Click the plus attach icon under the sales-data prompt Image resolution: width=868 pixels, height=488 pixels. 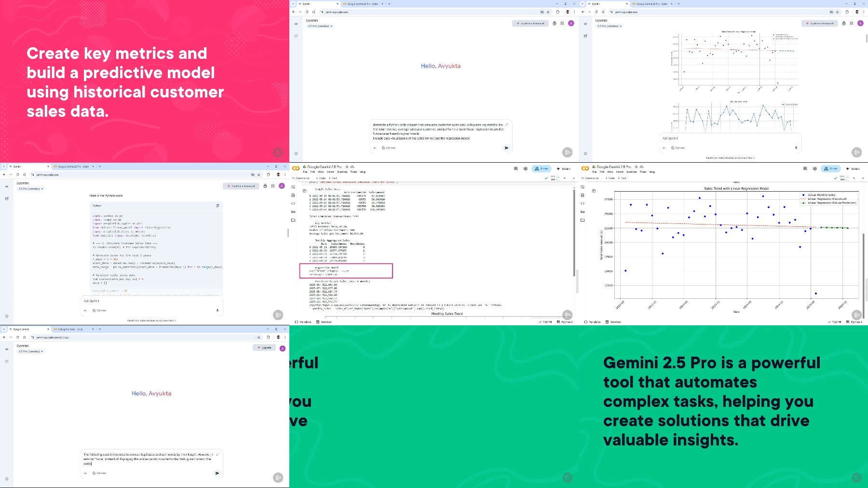[375, 148]
